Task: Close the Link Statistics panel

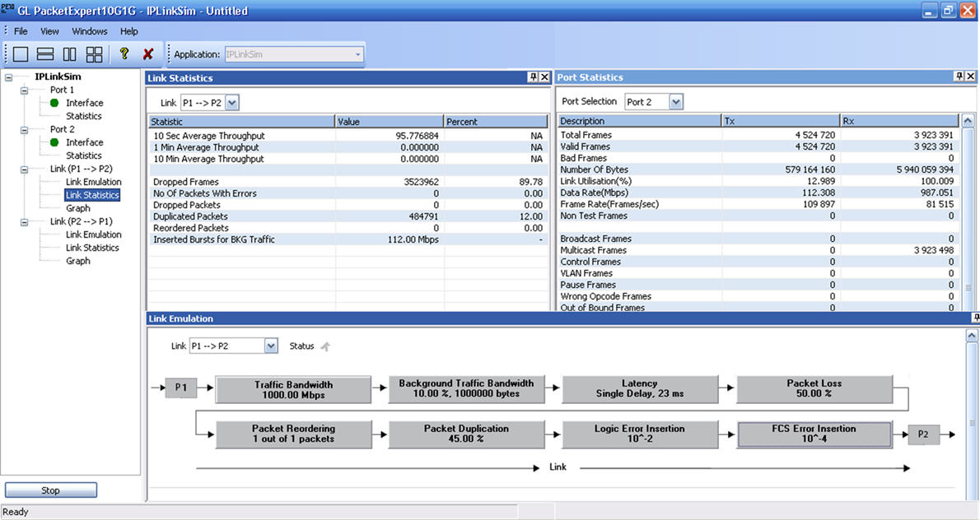Action: [544, 77]
